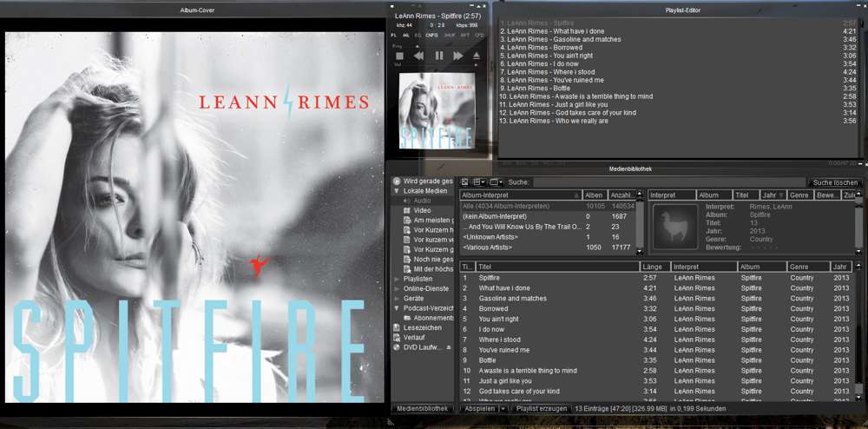
Task: Click the Eject open-file button
Action: (476, 56)
